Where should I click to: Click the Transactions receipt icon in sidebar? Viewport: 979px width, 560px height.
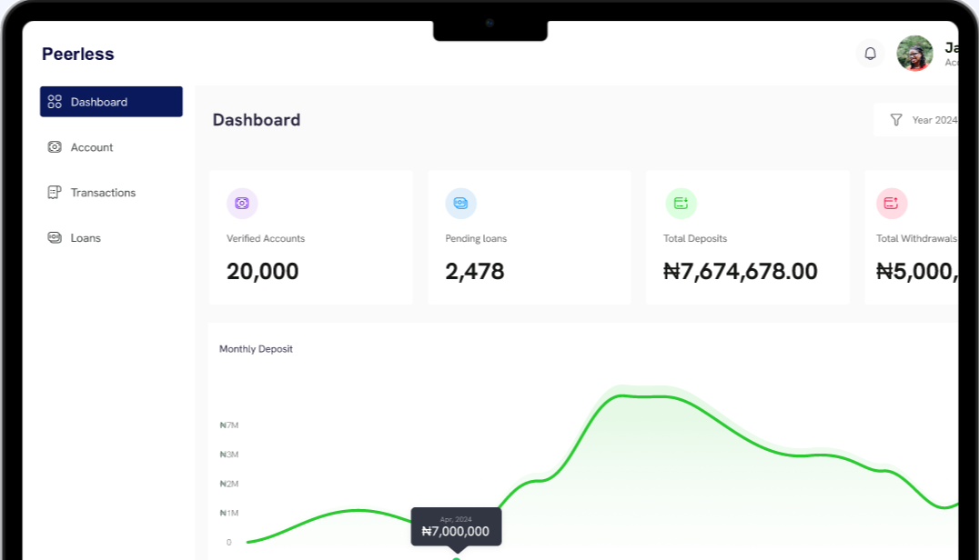pyautogui.click(x=55, y=193)
